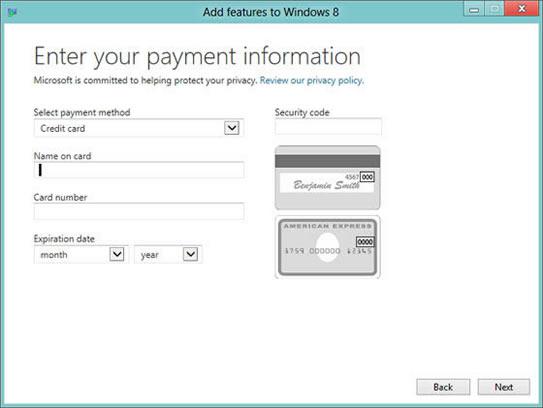Click the 'Enter your payment information' heading

pyautogui.click(x=197, y=56)
